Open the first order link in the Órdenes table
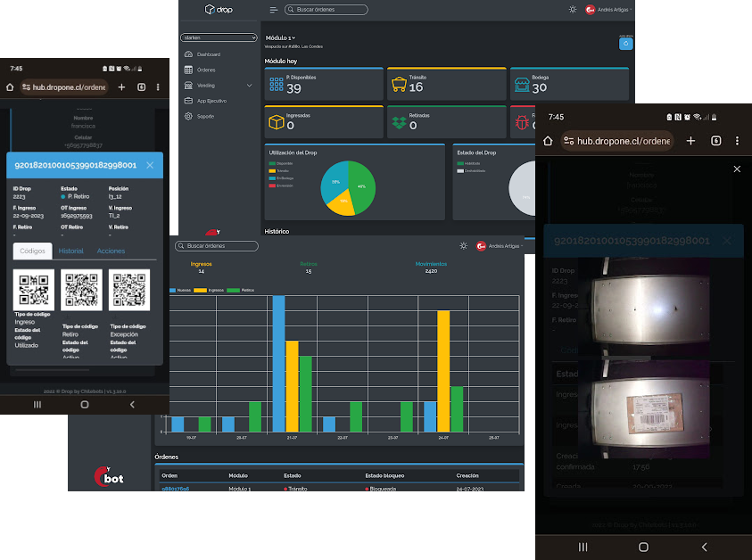The width and height of the screenshot is (752, 560). (176, 489)
